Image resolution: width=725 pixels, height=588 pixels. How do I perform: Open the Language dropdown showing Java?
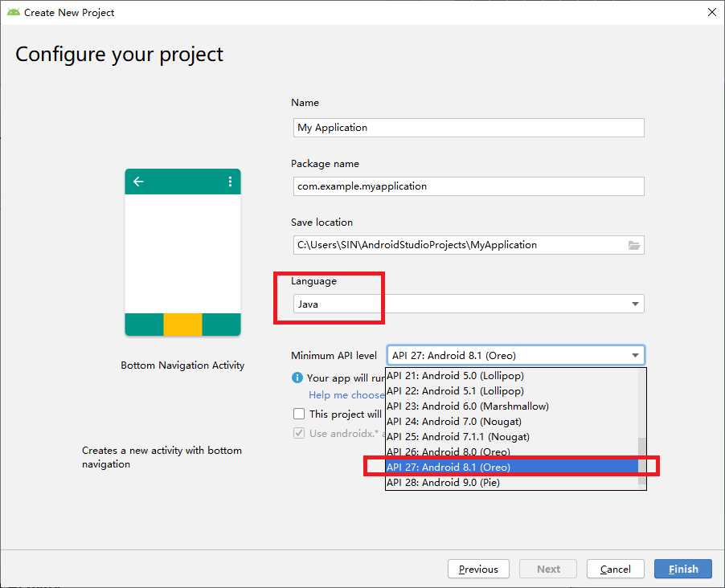(469, 304)
